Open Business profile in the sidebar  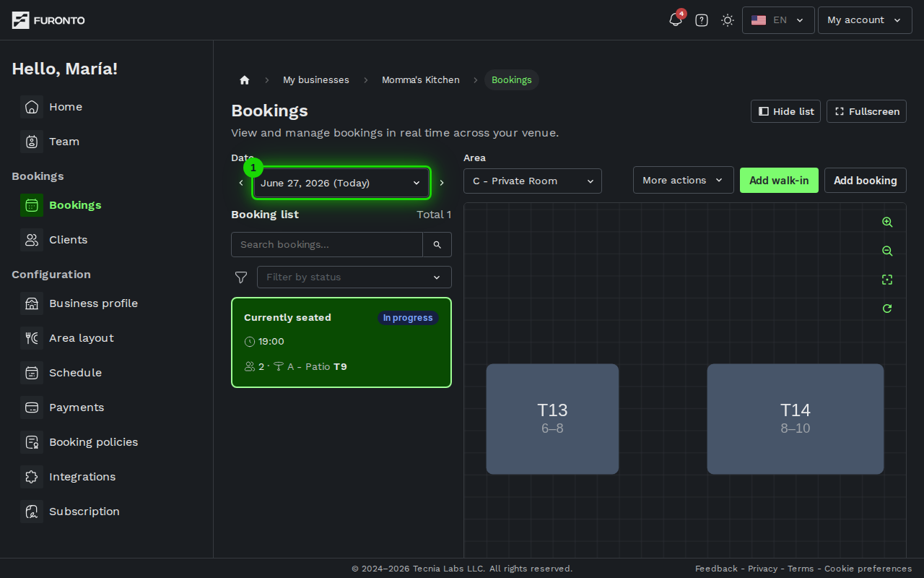point(93,303)
